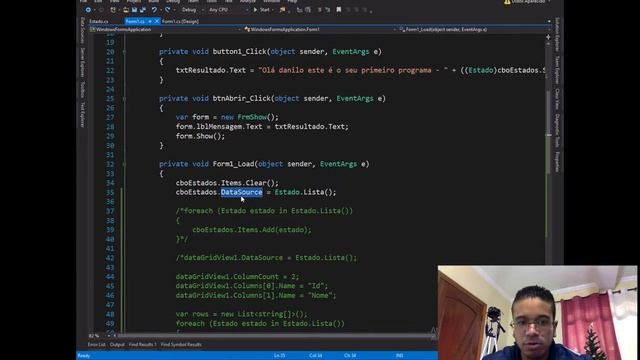
Task: Click the highlighted DataSource word on line 35
Action: 242,192
